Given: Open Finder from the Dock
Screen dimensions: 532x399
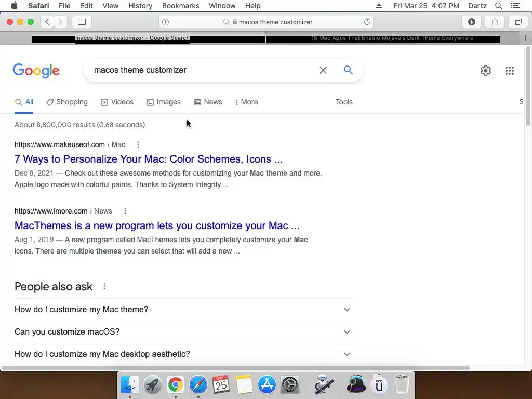Looking at the screenshot, I should (129, 384).
